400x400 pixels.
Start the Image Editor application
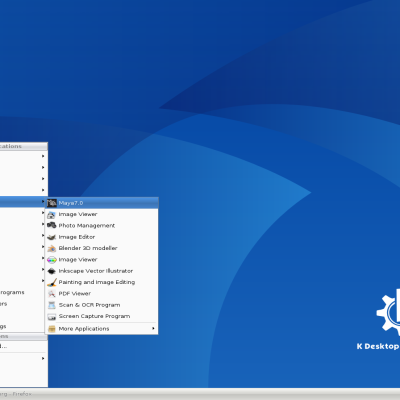tap(102, 237)
